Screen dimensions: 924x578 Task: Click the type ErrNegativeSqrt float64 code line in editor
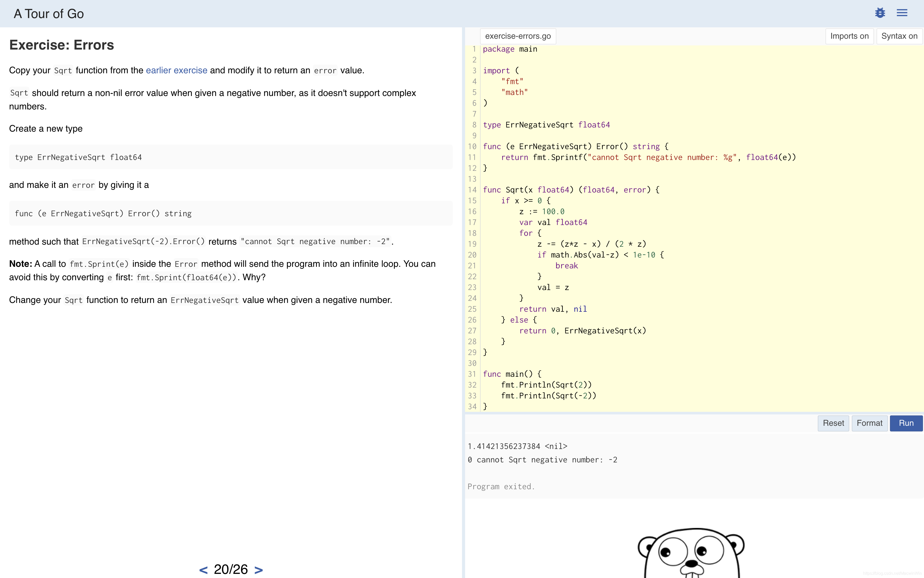(x=546, y=125)
